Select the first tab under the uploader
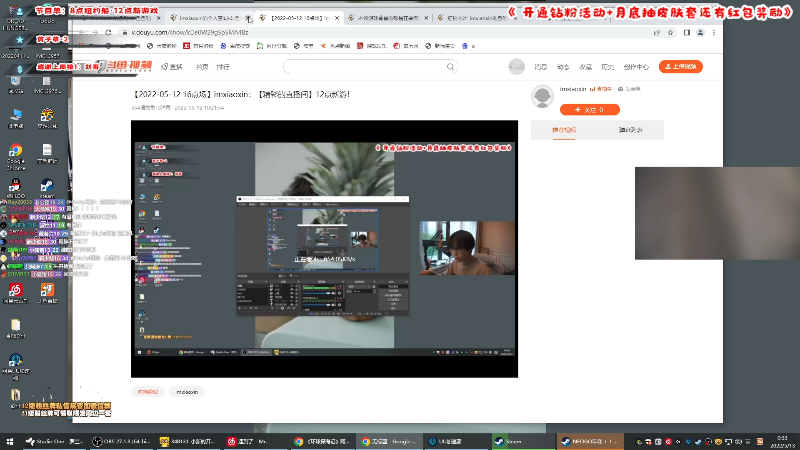 point(564,130)
